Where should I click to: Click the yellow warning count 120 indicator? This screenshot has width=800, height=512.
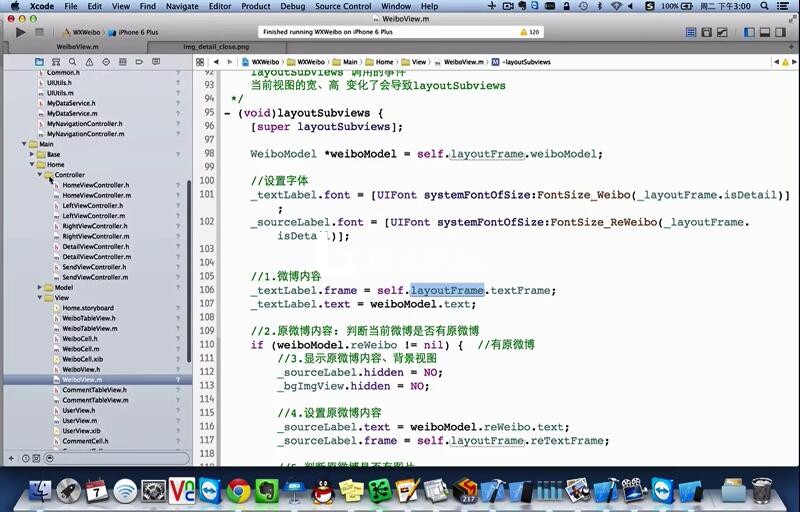coord(529,32)
